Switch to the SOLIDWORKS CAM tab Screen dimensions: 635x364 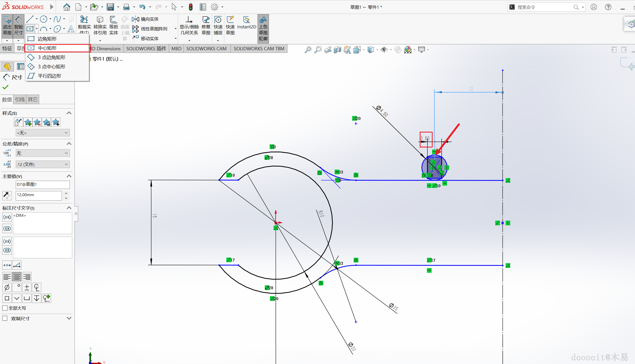click(x=206, y=48)
